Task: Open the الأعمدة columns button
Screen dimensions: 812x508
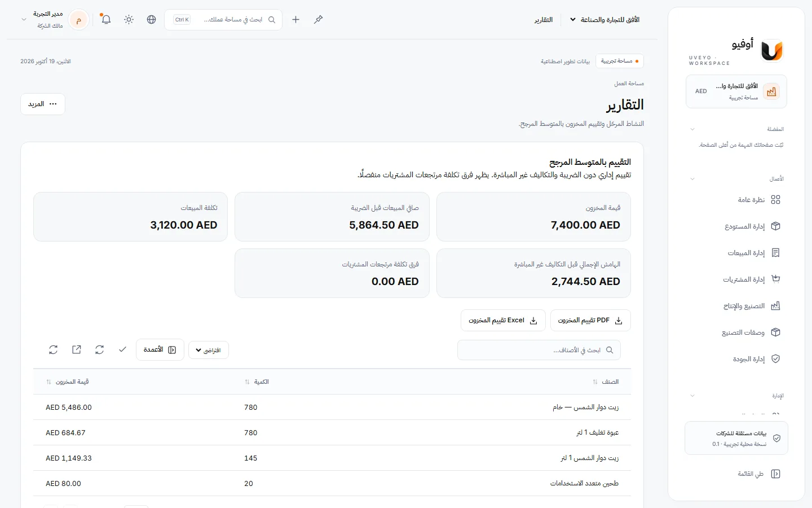Action: (160, 350)
